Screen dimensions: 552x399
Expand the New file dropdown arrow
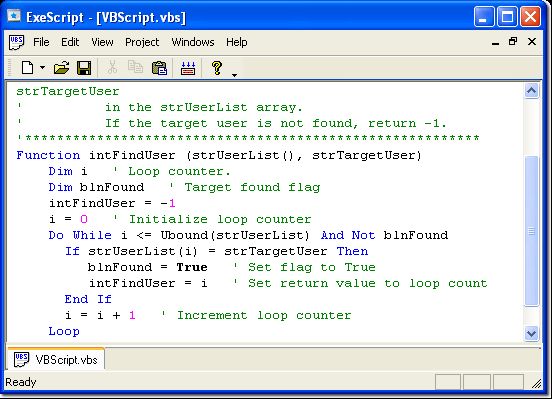pyautogui.click(x=43, y=67)
